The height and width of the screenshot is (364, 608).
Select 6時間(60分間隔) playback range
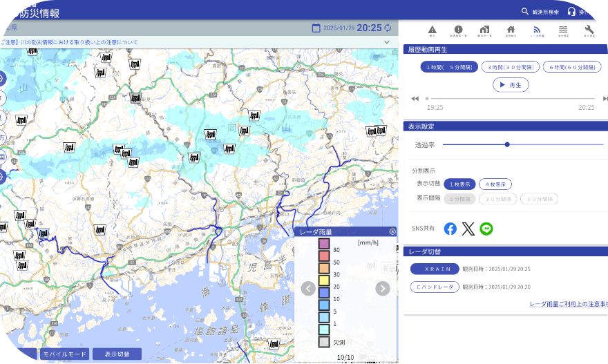click(572, 67)
